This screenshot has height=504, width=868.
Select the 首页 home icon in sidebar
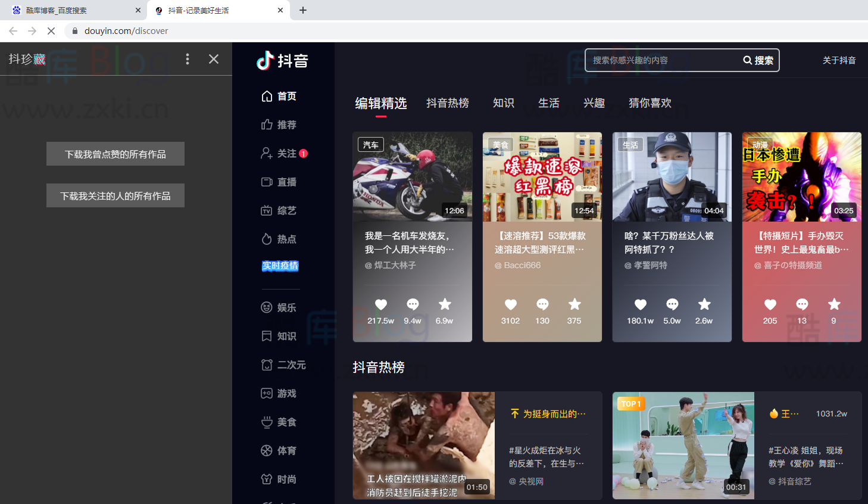tap(266, 96)
